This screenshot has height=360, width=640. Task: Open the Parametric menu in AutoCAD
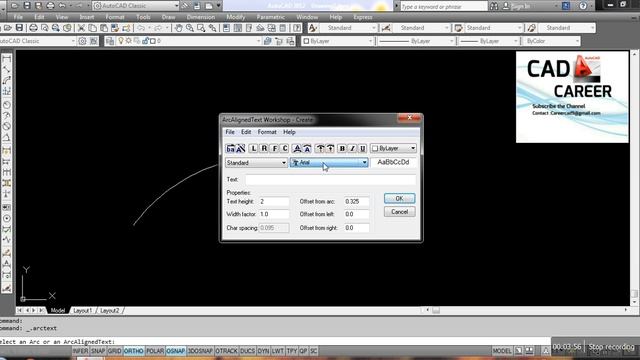click(271, 17)
